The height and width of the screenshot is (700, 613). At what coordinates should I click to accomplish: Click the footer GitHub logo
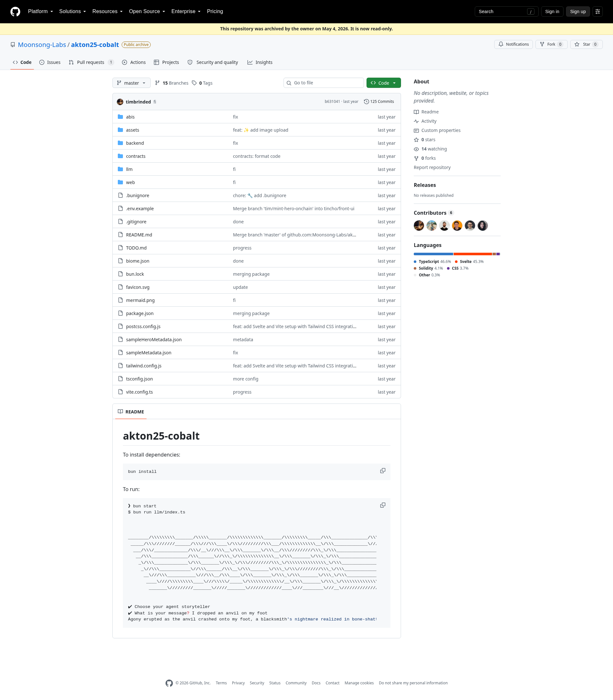[169, 683]
